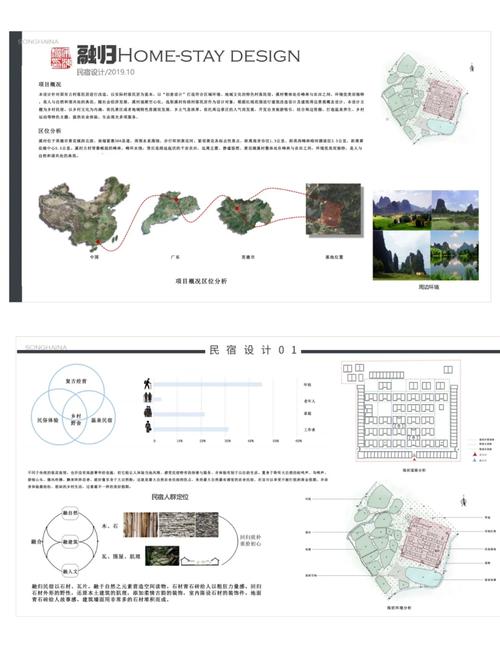
Task: Click the 基地位置 label
Action: click(334, 257)
